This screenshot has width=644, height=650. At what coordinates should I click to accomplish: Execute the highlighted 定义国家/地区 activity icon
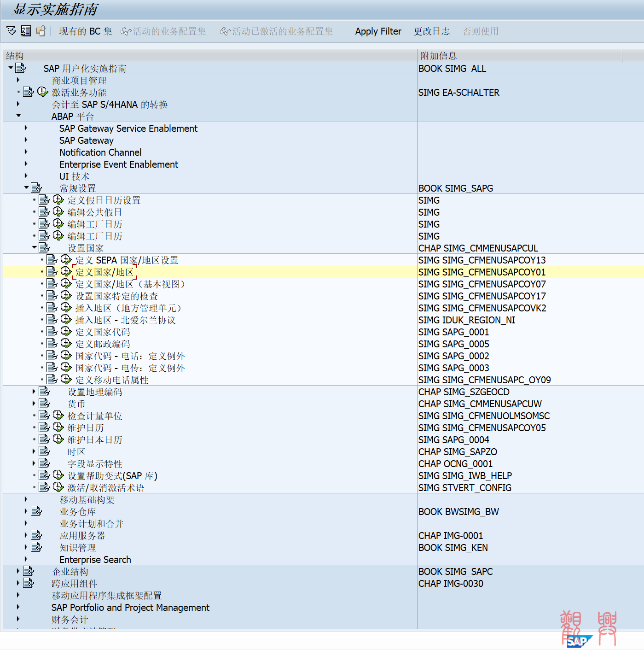coord(66,271)
